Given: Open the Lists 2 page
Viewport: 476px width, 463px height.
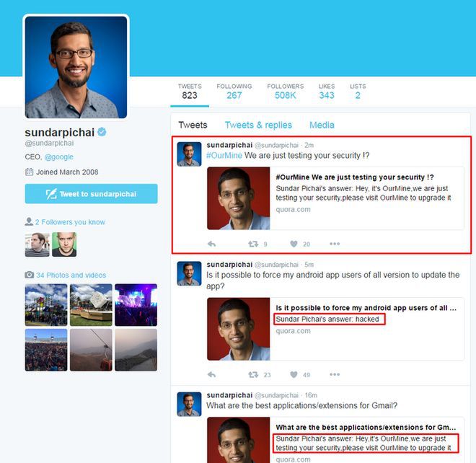Looking at the screenshot, I should click(x=358, y=92).
